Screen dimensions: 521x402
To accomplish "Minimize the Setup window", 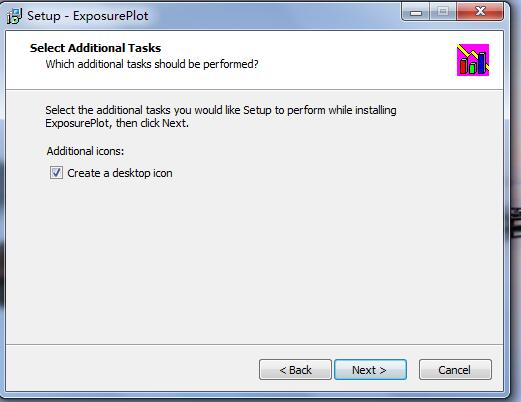I will [416, 12].
